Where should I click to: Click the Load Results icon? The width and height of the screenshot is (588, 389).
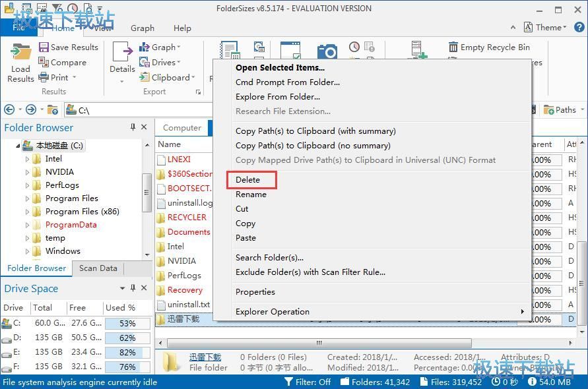[20, 53]
